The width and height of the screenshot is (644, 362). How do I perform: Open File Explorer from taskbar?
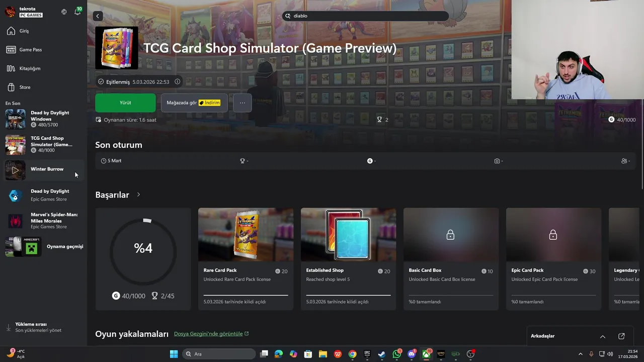click(323, 354)
